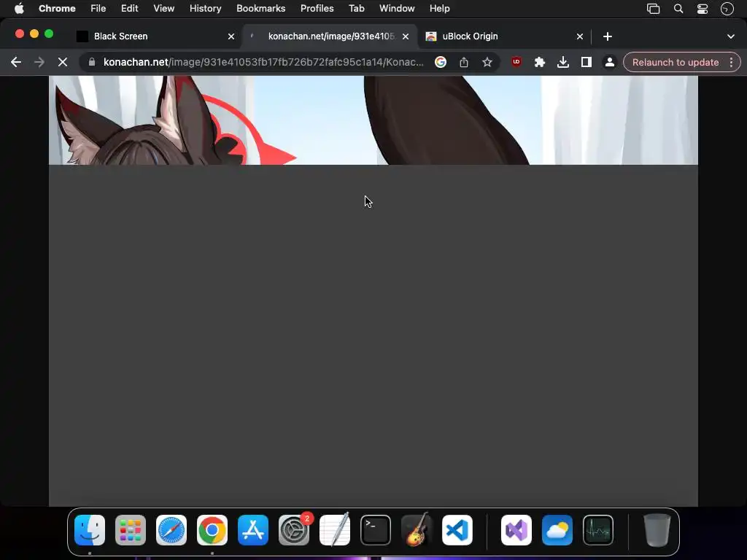Expand the tab search dropdown
Viewport: 747px width, 560px height.
731,36
